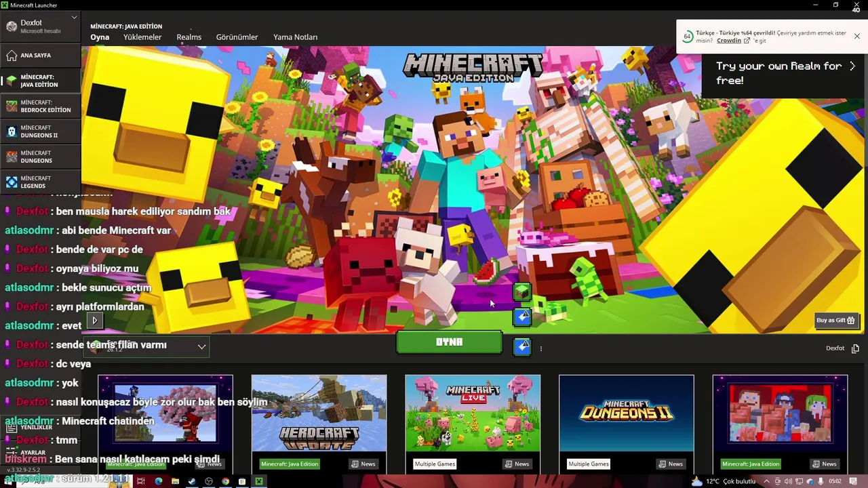Screen dimensions: 868x488
Task: Open the taskbar clock showing 05:02
Action: (835, 481)
